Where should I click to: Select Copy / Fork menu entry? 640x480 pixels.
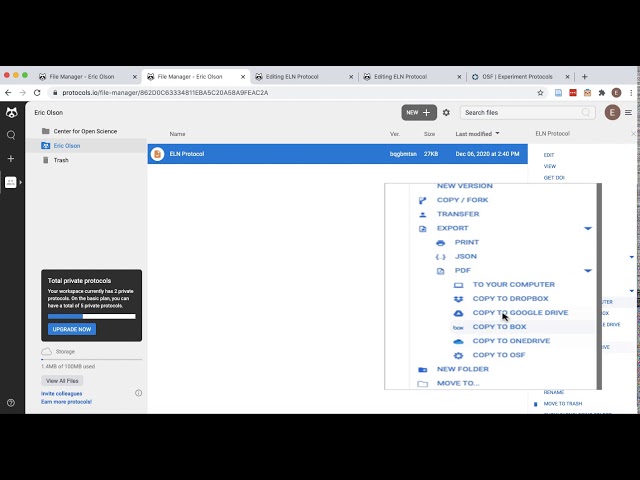pyautogui.click(x=462, y=200)
